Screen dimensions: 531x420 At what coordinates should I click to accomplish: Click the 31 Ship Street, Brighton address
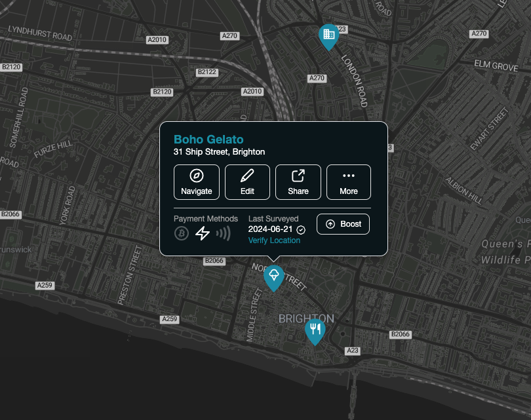pos(219,151)
